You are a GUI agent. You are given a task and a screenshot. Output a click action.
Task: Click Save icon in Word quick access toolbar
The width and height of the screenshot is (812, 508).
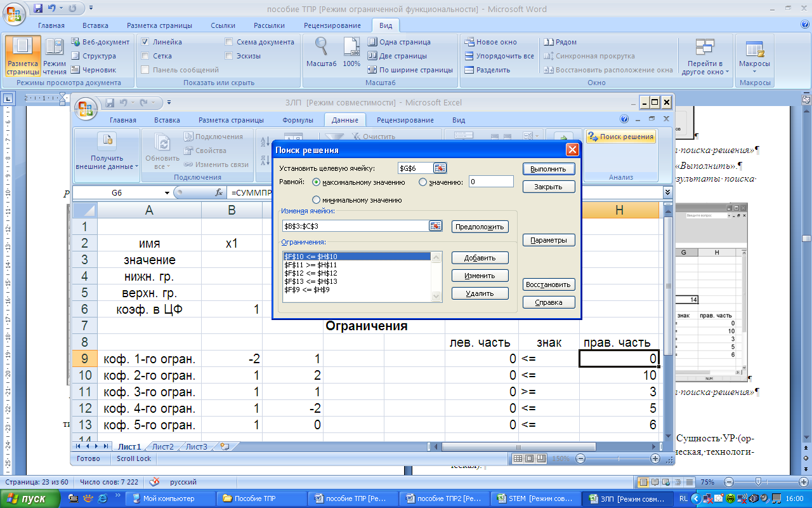coord(38,9)
